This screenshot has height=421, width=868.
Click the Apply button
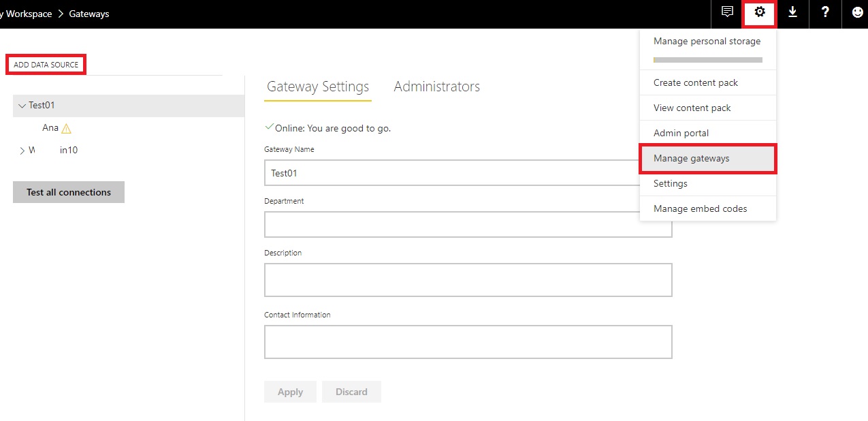[290, 392]
